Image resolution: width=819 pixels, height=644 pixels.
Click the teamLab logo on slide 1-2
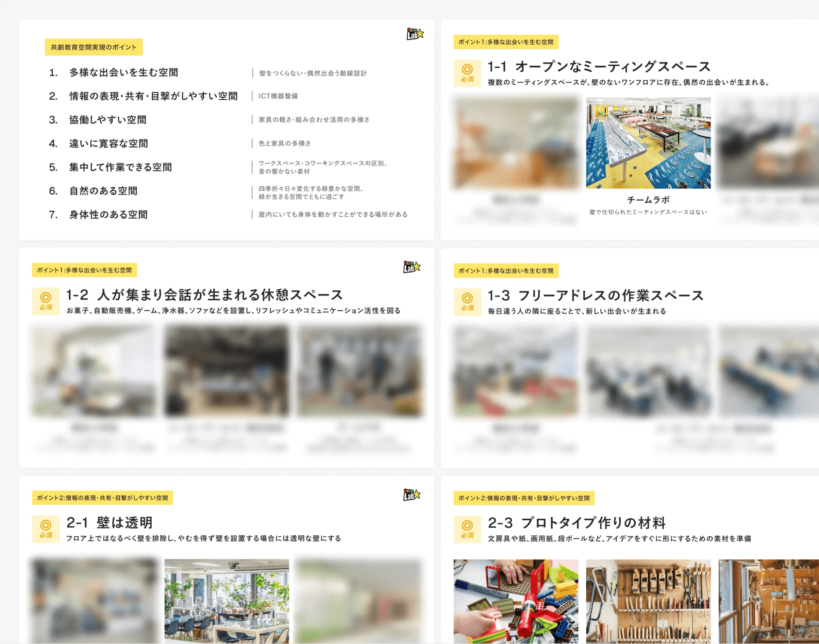411,267
